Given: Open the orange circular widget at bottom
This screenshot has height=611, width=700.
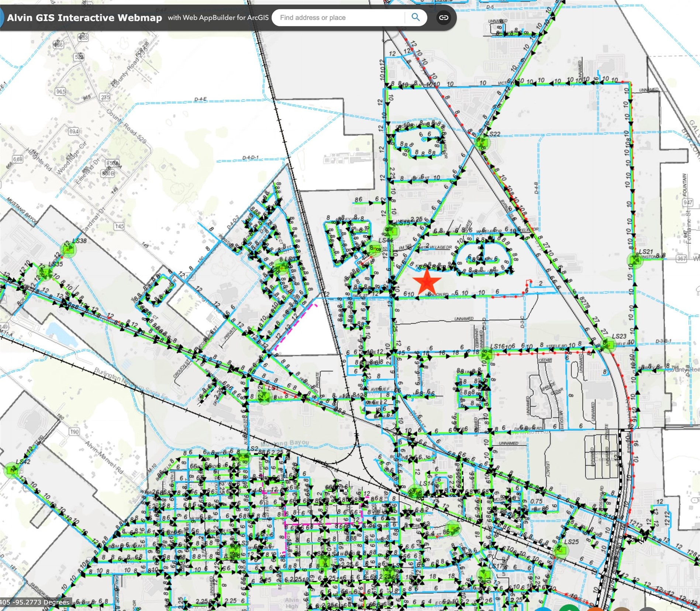Looking at the screenshot, I should pyautogui.click(x=595, y=609).
